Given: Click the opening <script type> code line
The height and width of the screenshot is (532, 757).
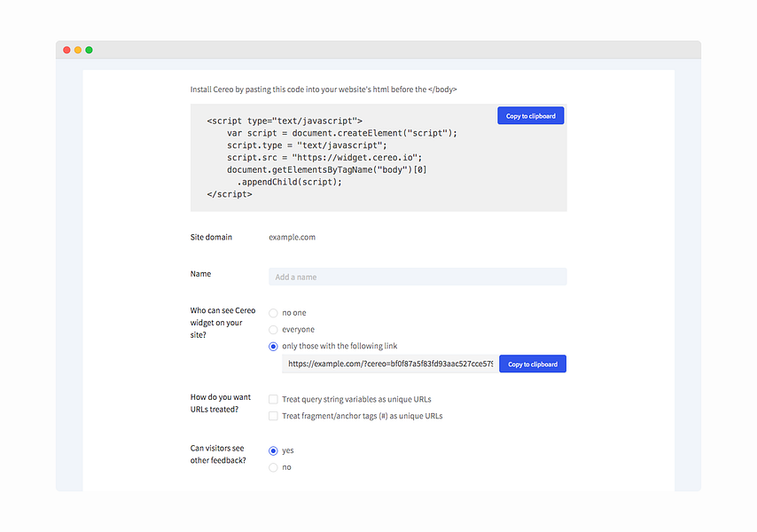Looking at the screenshot, I should (285, 121).
